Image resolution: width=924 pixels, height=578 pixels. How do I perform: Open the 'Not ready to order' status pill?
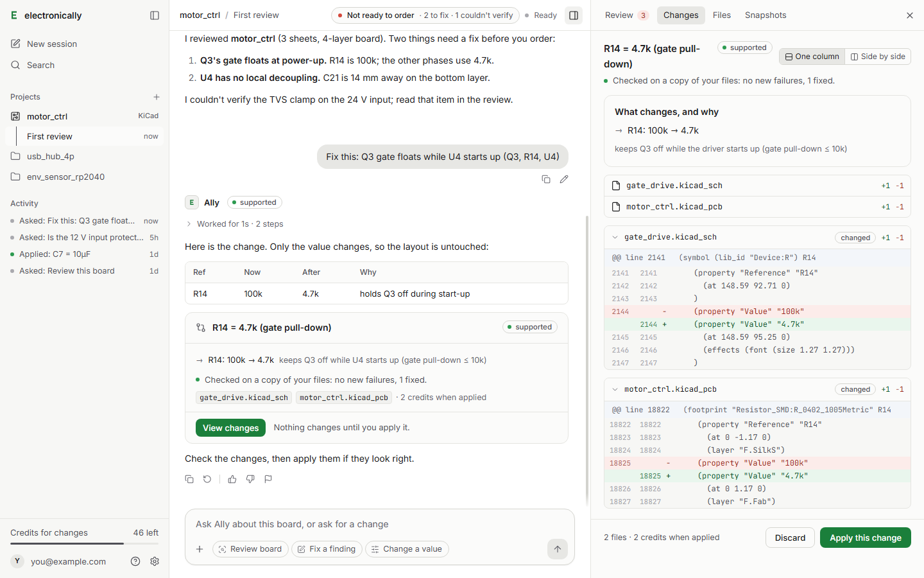pyautogui.click(x=425, y=15)
